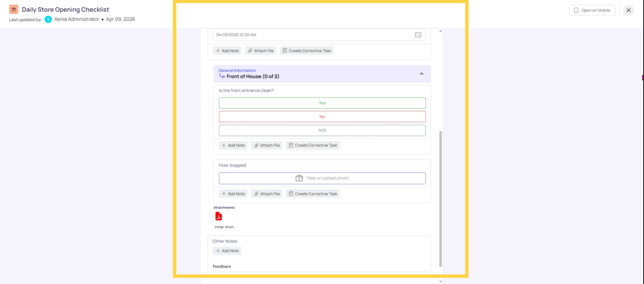Create Corrective Task for Floor mopped
The height and width of the screenshot is (284, 644).
point(313,194)
